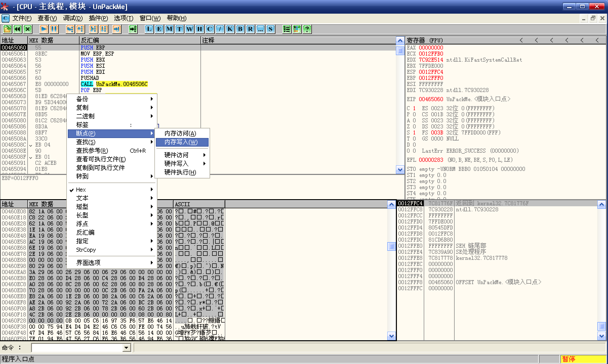Choose 内存访问(A) from breakpoint submenu
Screen dimensions: 608x364
(x=180, y=133)
